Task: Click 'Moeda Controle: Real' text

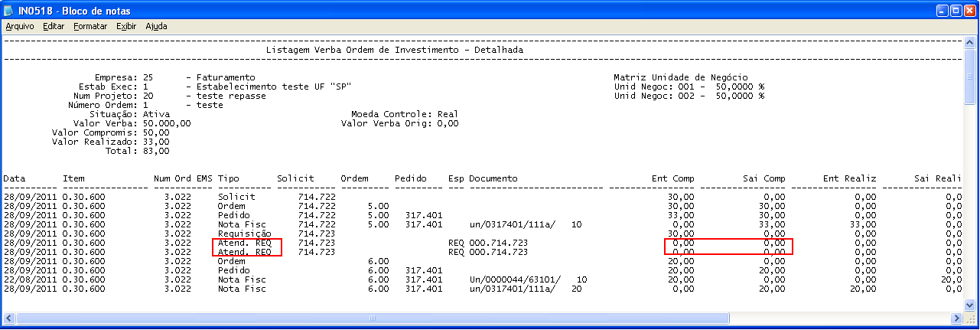Action: (x=405, y=114)
